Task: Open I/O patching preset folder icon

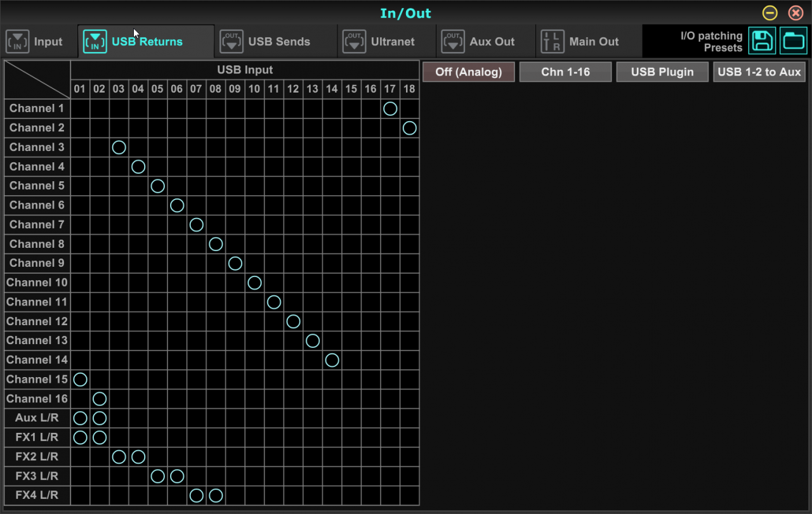Action: [x=793, y=41]
